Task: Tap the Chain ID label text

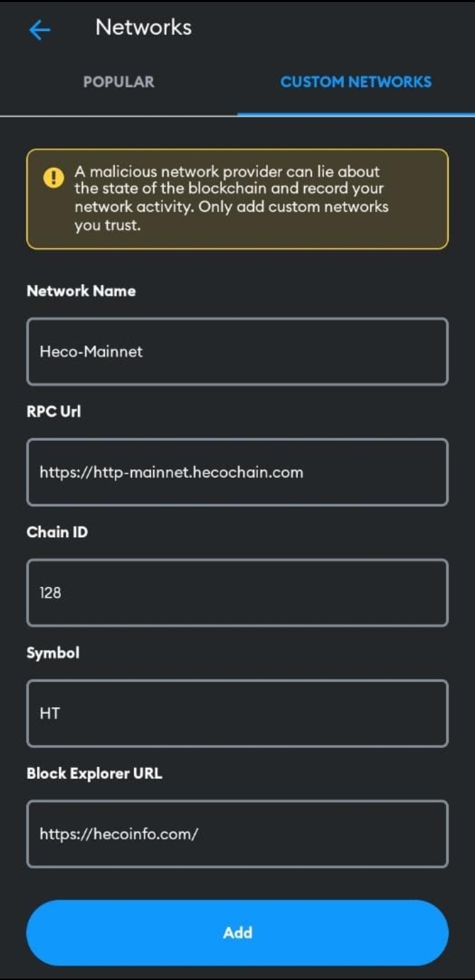Action: 56,532
